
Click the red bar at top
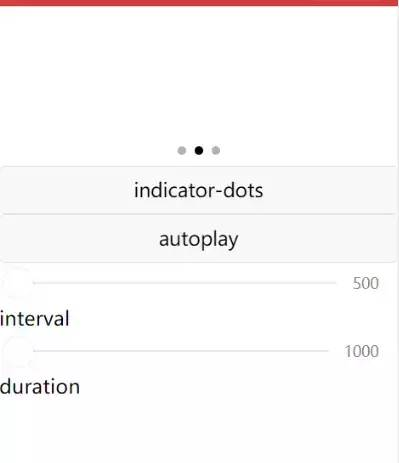(x=199, y=3)
